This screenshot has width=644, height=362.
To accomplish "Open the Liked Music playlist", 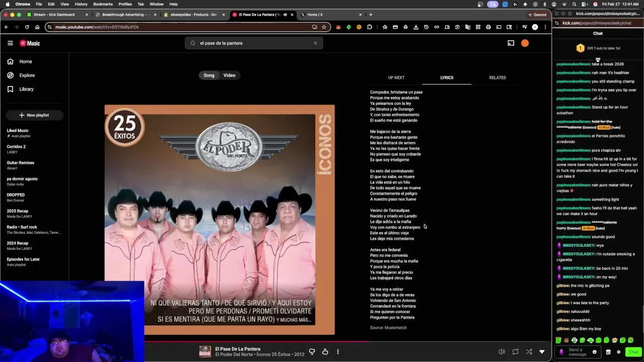I will pyautogui.click(x=18, y=133).
